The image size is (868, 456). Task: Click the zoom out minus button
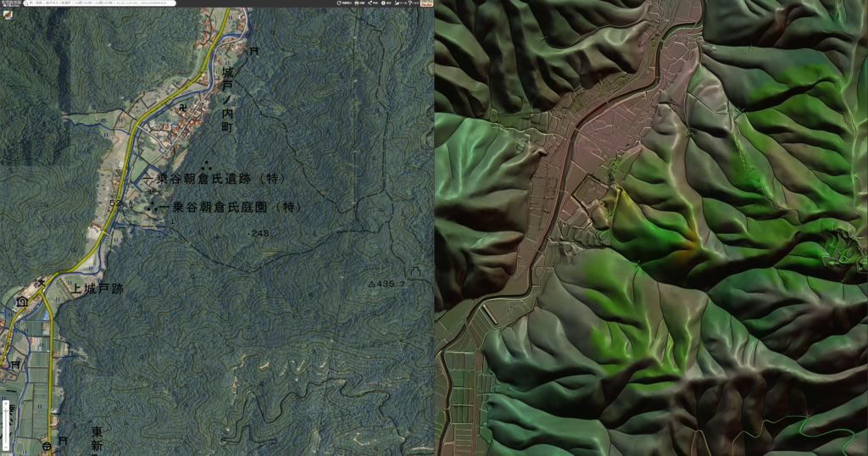click(6, 448)
